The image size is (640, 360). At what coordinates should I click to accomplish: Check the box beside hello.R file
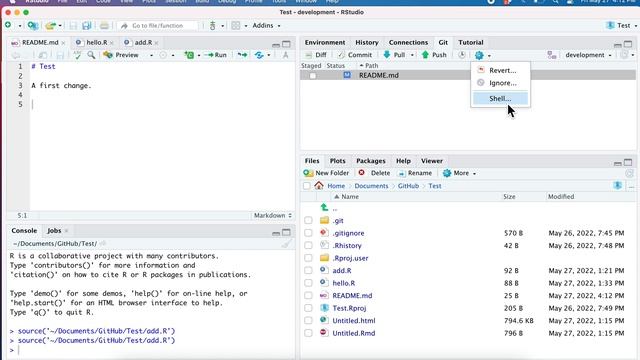coord(308,283)
